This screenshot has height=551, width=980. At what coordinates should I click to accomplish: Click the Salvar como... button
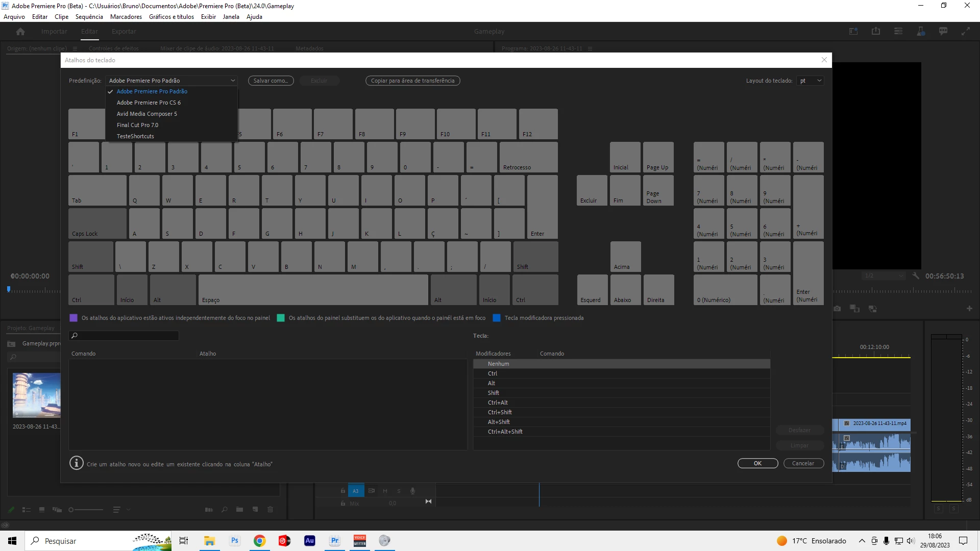click(x=271, y=81)
